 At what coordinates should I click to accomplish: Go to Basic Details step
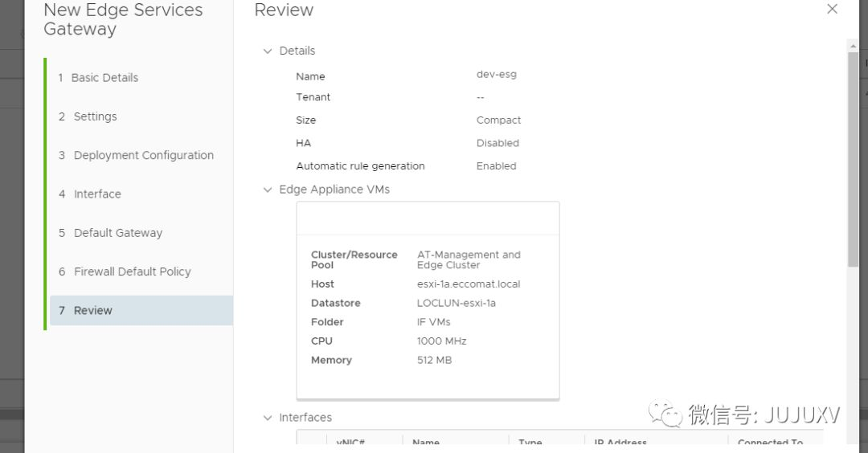[104, 78]
